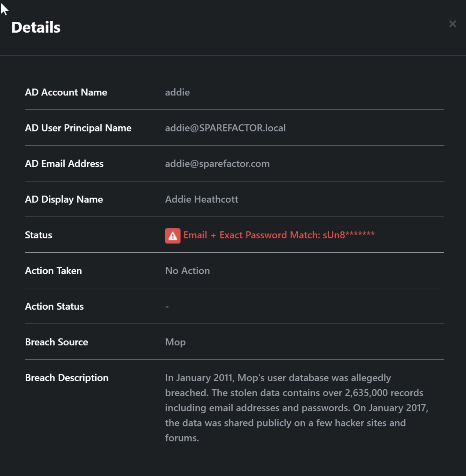Click the principal name addie@SPAREFACTOR.local
466x476 pixels.
(226, 128)
